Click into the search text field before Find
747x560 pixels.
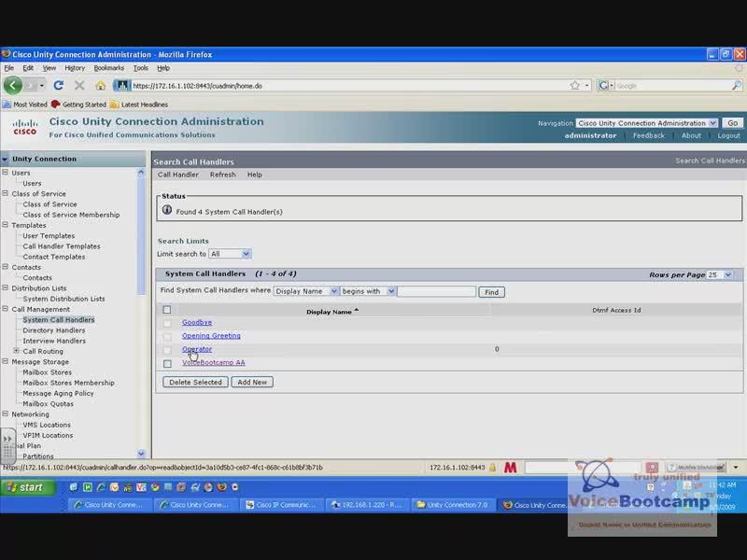point(436,291)
